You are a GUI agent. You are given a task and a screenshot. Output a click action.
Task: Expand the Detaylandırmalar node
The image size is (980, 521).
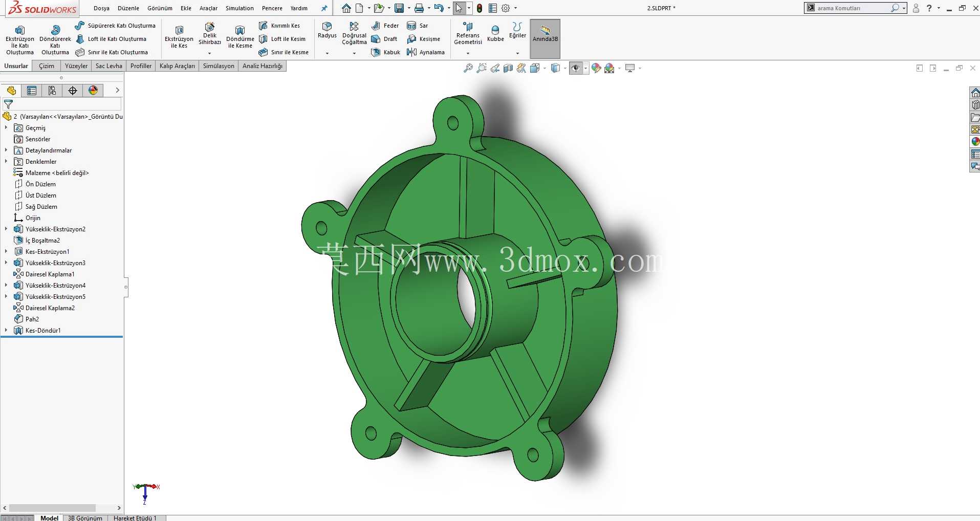pos(6,150)
